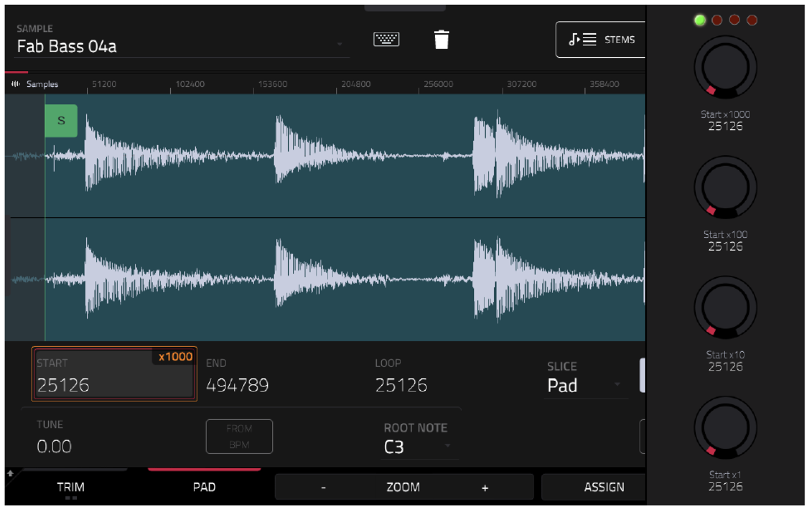Click the 358400 ruler mark
This screenshot has width=812, height=511.
click(x=604, y=84)
